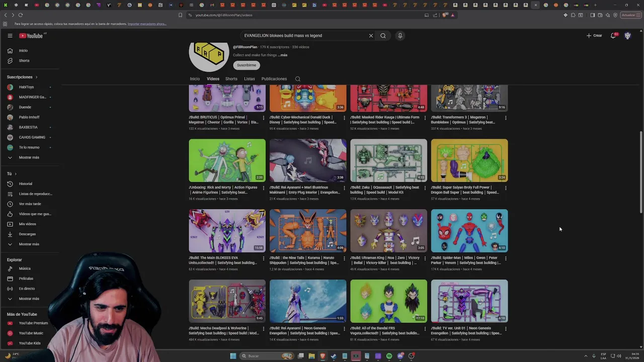This screenshot has width=644, height=362.
Task: Click Importar marcadores ahora link
Action: [x=147, y=24]
